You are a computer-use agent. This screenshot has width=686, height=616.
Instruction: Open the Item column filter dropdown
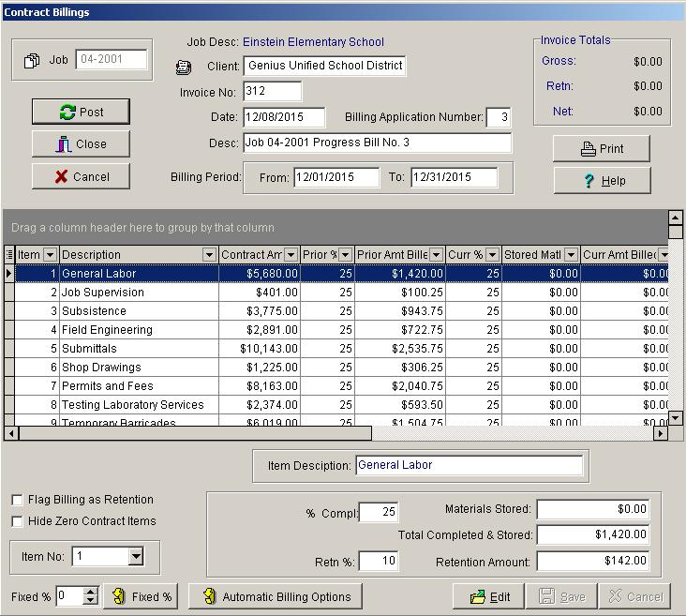(x=51, y=255)
